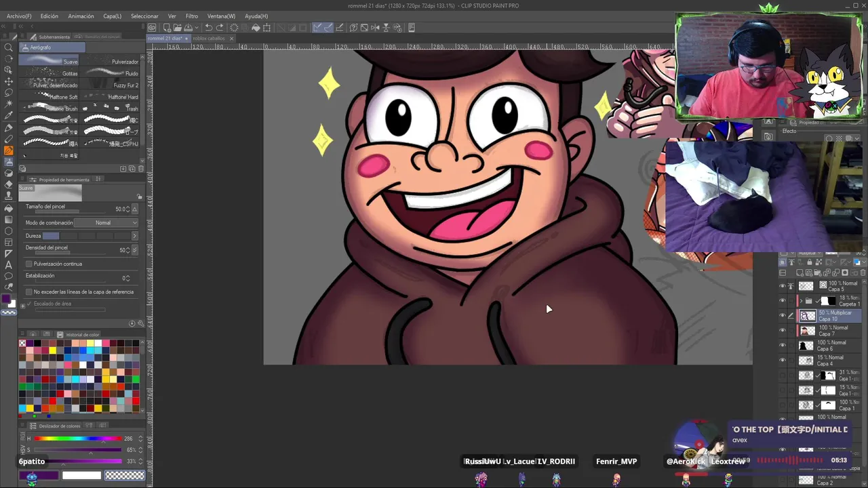Toggle visibility of Capa 7 layer
The image size is (868, 488).
pyautogui.click(x=782, y=331)
